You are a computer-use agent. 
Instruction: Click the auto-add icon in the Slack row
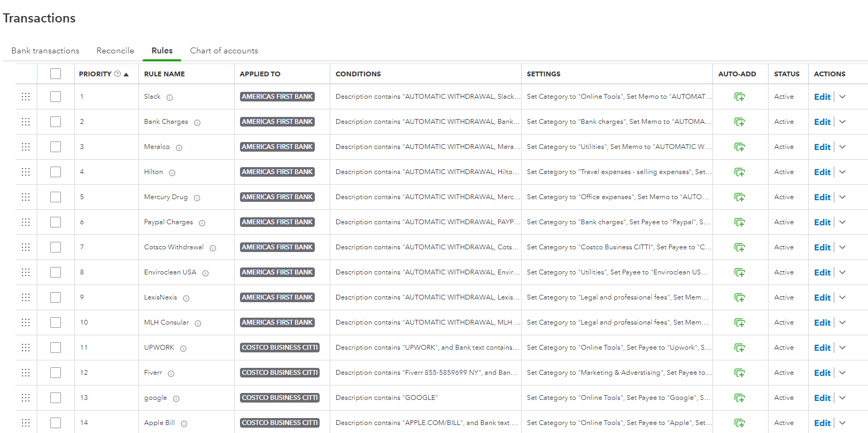[x=740, y=97]
